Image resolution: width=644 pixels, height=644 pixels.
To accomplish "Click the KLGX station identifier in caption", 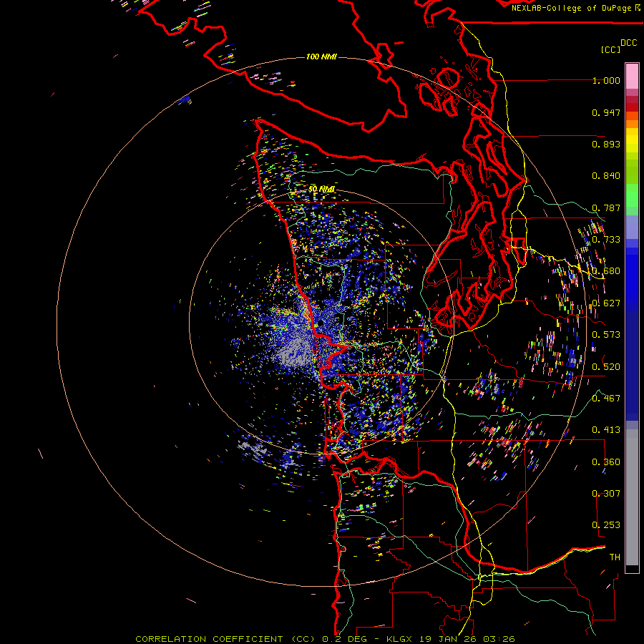I will tap(399, 639).
